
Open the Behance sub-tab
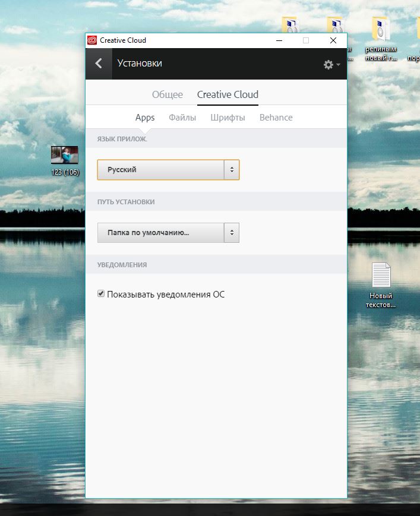[276, 118]
